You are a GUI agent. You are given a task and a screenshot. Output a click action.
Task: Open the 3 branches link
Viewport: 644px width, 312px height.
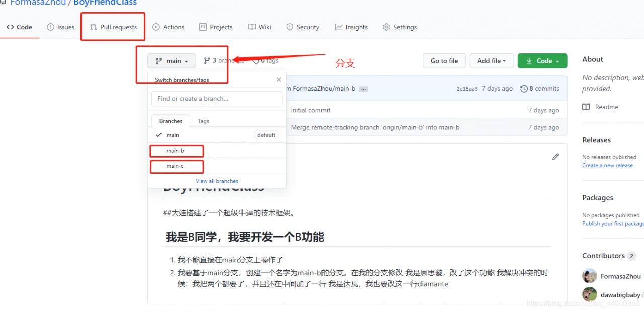(x=224, y=61)
